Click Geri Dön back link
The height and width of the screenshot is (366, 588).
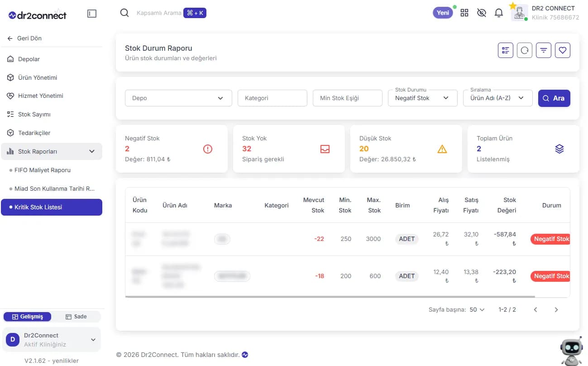[25, 38]
